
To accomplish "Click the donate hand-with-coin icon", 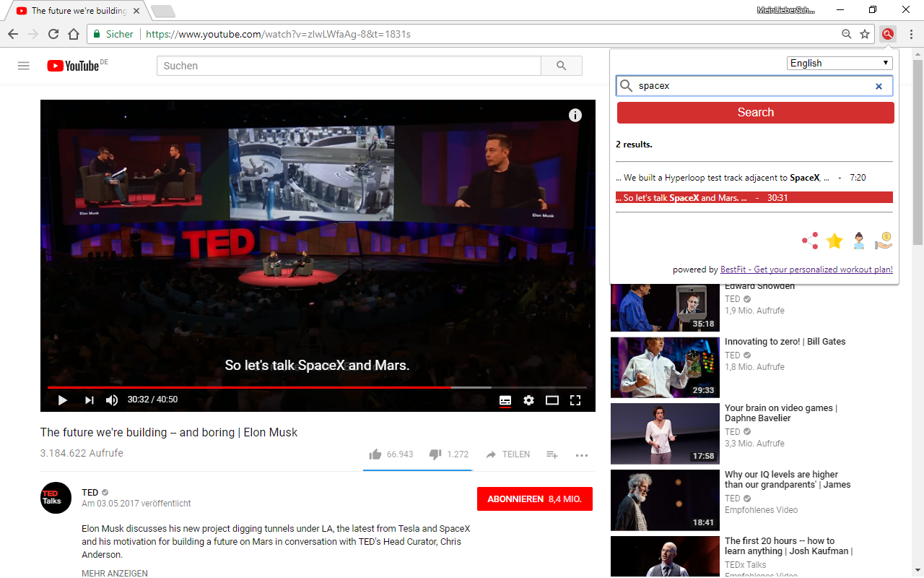I will pyautogui.click(x=884, y=241).
